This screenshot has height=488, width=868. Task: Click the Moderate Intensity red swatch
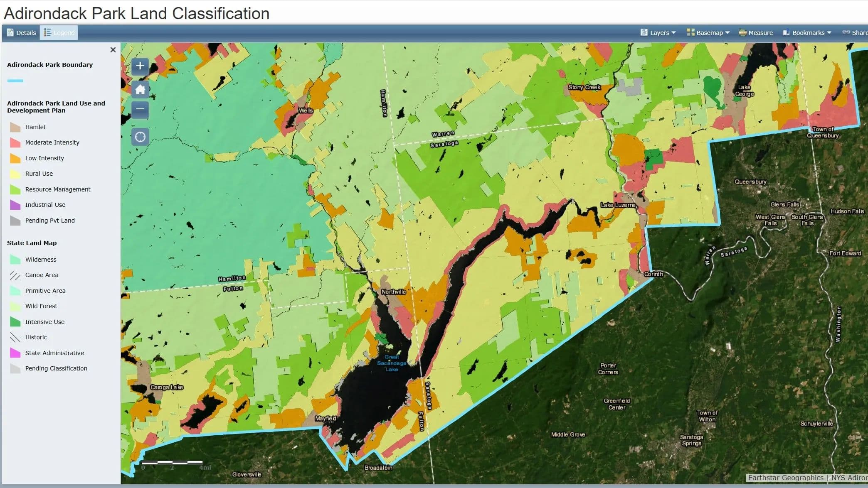pyautogui.click(x=15, y=143)
